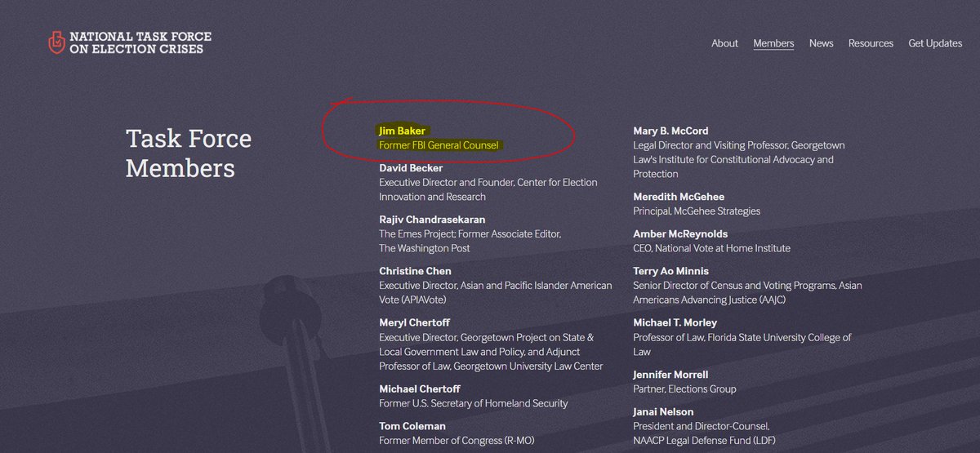980x453 pixels.
Task: Open the News page
Action: click(x=822, y=43)
